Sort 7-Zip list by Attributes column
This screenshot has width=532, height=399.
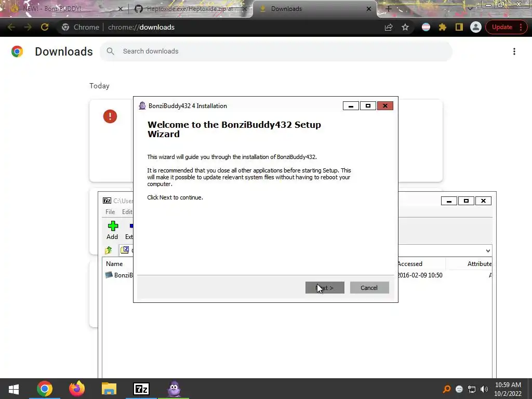click(480, 263)
